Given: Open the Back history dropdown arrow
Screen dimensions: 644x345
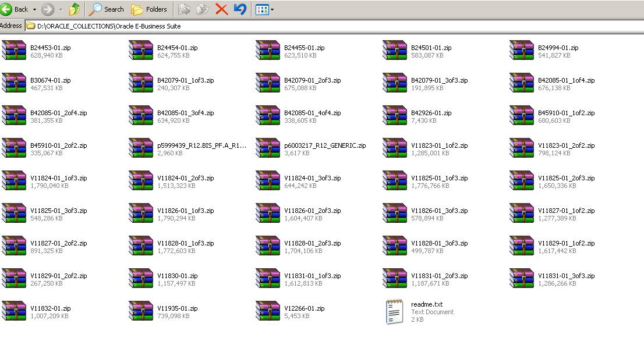Looking at the screenshot, I should coord(34,9).
